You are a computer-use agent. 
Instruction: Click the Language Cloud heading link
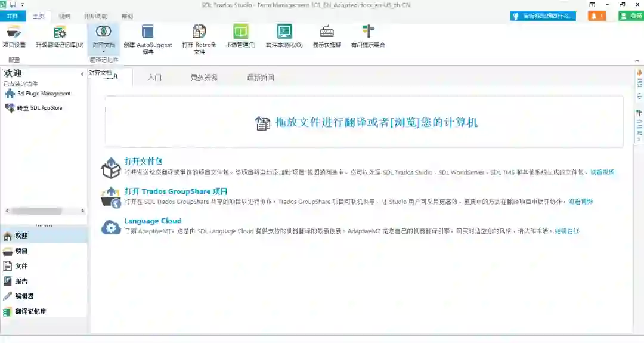tap(153, 221)
